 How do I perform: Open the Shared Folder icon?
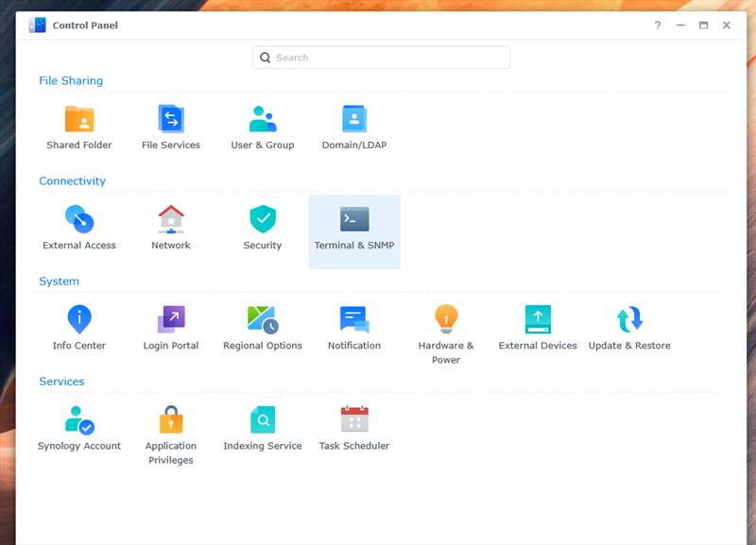tap(79, 119)
